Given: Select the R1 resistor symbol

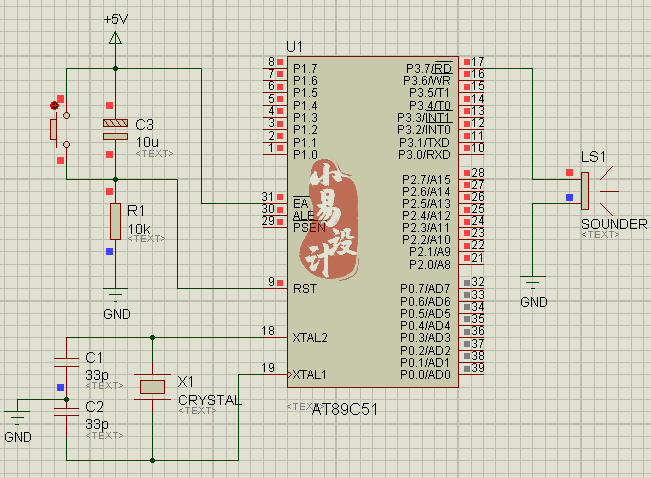Looking at the screenshot, I should [115, 221].
